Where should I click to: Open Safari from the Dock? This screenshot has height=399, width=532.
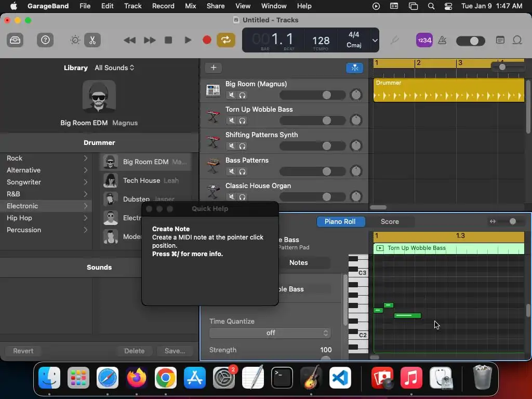coord(108,378)
